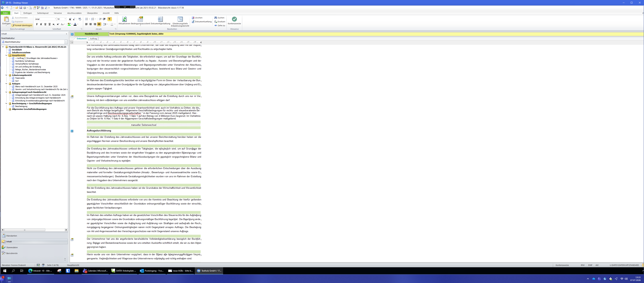Click the print preview magnifier icon
Screen dimensions: 644x283
pyautogui.click(x=30, y=8)
